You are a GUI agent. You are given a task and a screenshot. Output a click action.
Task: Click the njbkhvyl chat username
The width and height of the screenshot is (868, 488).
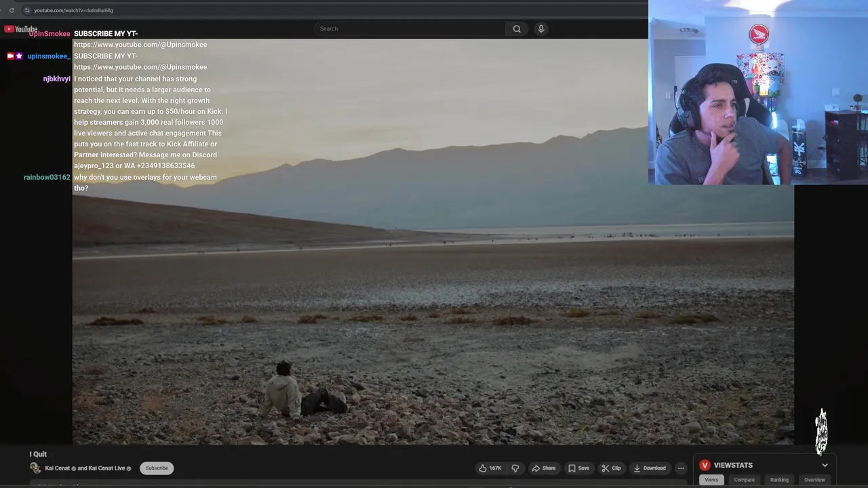pos(57,79)
